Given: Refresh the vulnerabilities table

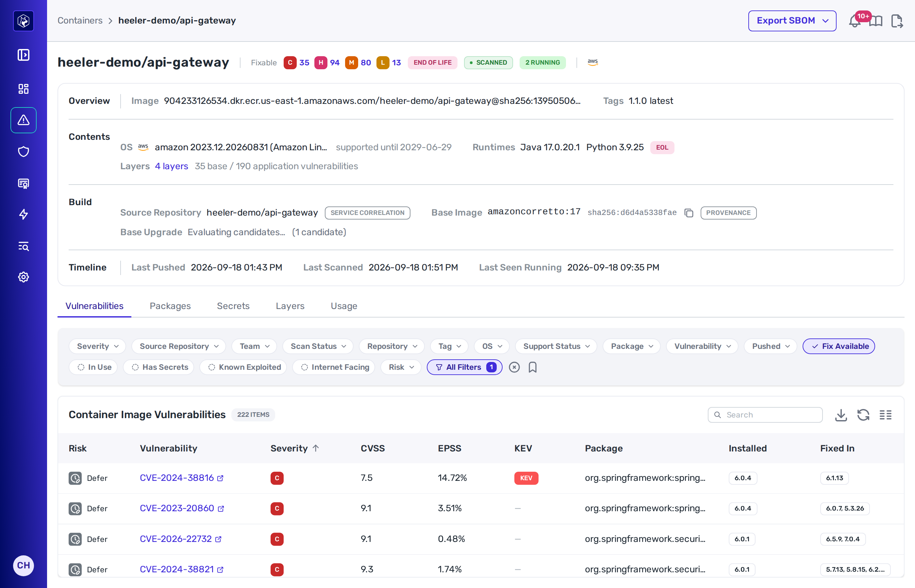Looking at the screenshot, I should coord(863,415).
